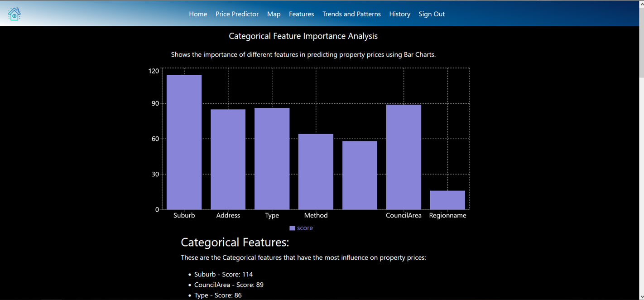Select Features in the navigation bar
The image size is (644, 300).
point(301,14)
